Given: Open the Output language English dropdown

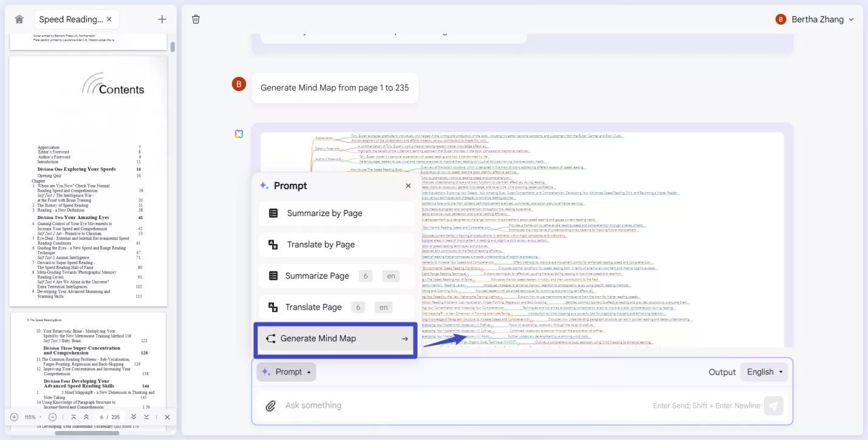Looking at the screenshot, I should pos(764,372).
